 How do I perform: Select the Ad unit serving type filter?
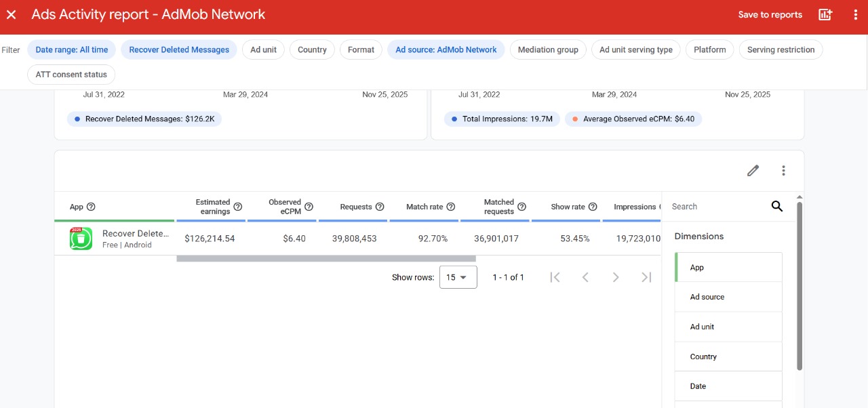coord(636,49)
